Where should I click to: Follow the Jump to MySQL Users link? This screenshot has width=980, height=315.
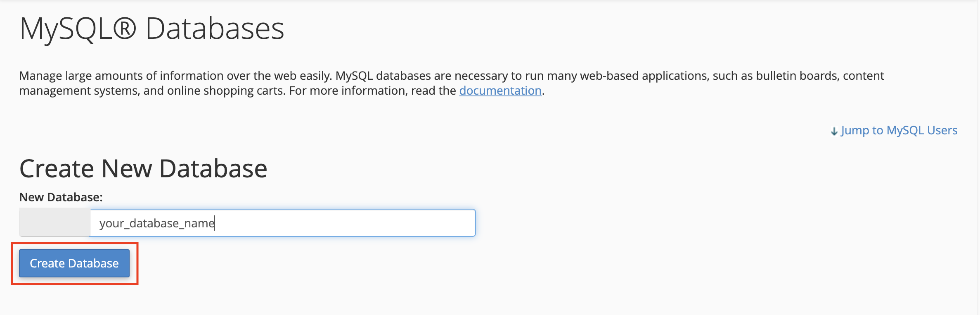(894, 131)
